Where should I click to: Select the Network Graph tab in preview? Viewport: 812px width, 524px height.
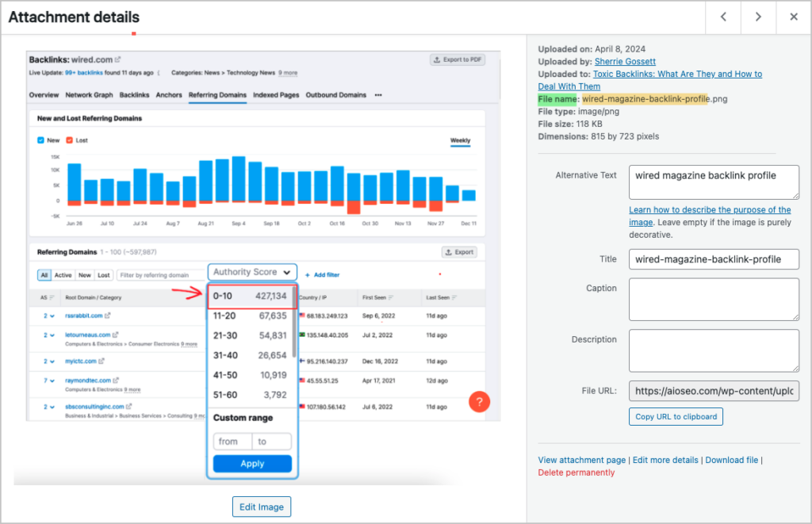point(89,95)
